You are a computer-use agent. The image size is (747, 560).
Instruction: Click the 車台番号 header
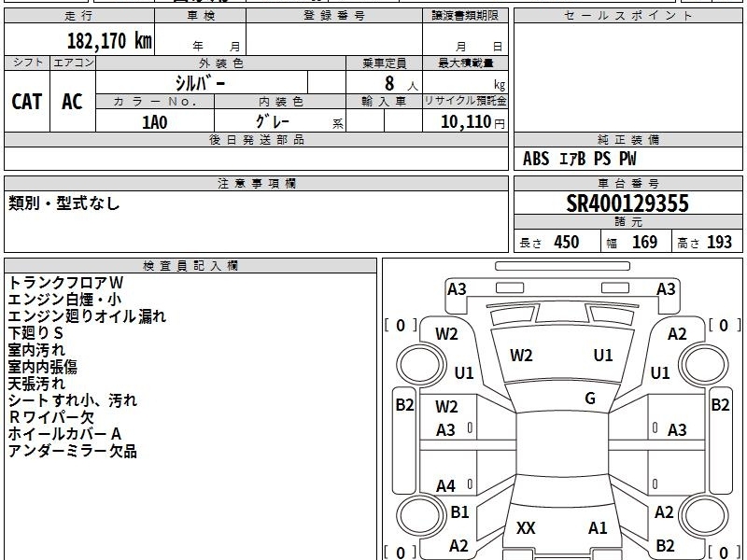[627, 183]
